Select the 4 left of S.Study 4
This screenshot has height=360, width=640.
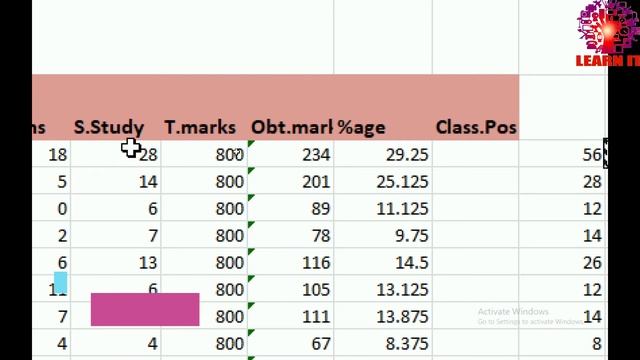point(51,343)
